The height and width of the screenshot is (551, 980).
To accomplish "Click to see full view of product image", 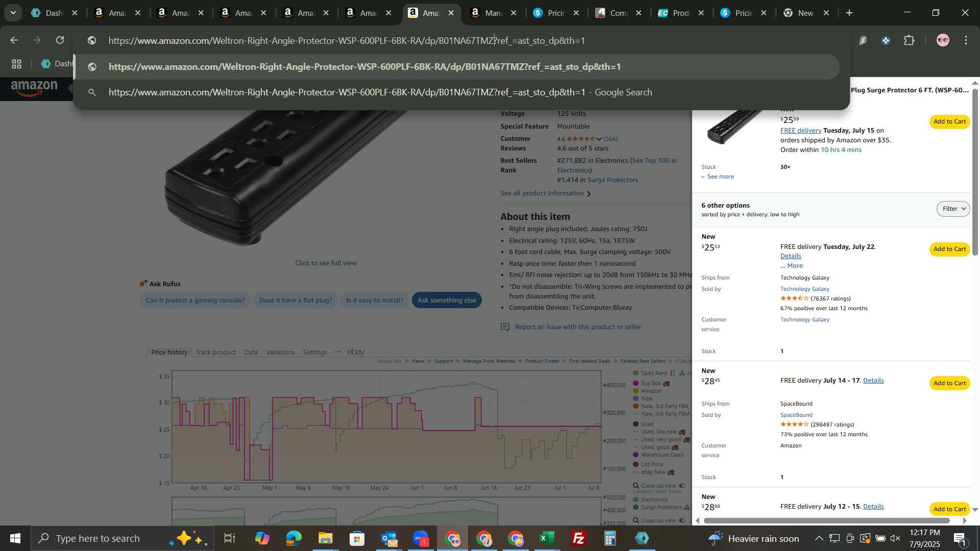I will (326, 263).
